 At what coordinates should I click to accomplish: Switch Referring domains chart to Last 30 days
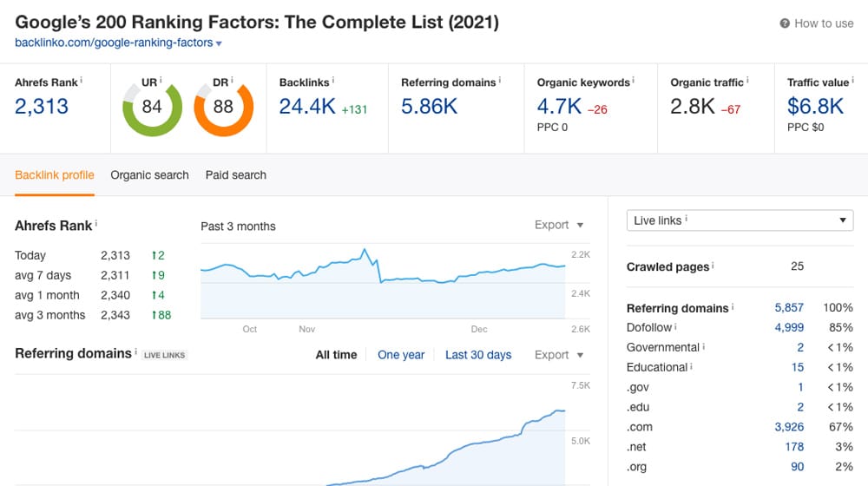point(478,355)
